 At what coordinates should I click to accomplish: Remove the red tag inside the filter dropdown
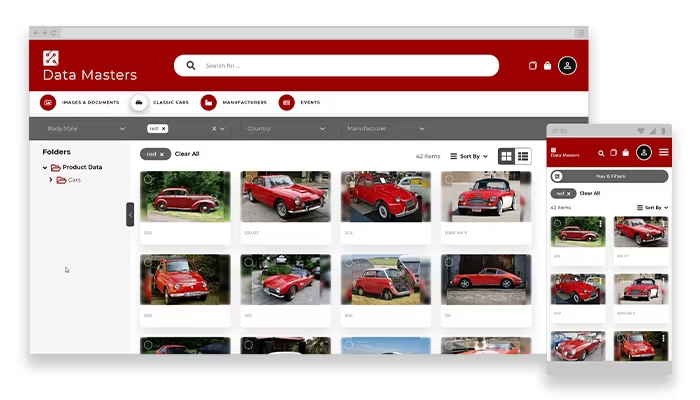click(x=164, y=129)
